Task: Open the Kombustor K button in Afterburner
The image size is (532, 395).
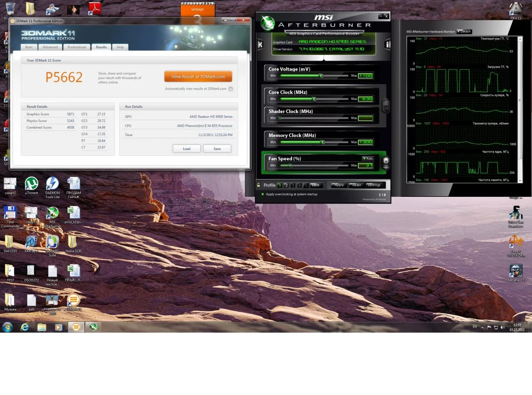Action: [x=260, y=44]
